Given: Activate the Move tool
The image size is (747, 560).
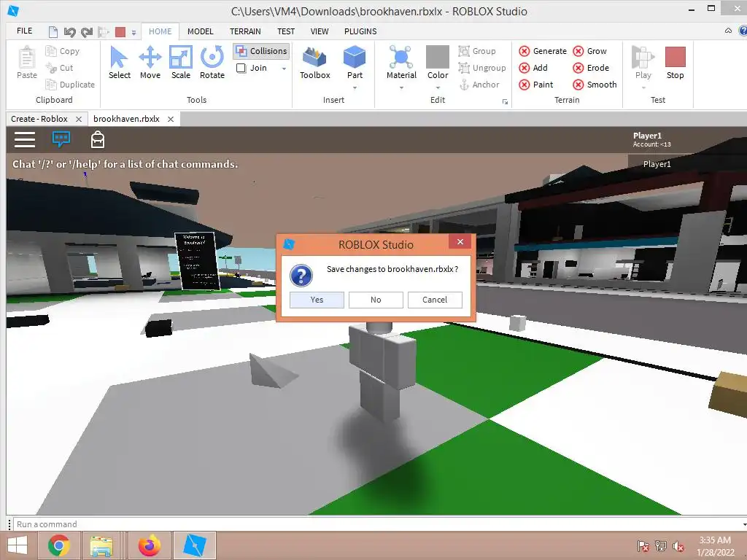Looking at the screenshot, I should (x=150, y=63).
